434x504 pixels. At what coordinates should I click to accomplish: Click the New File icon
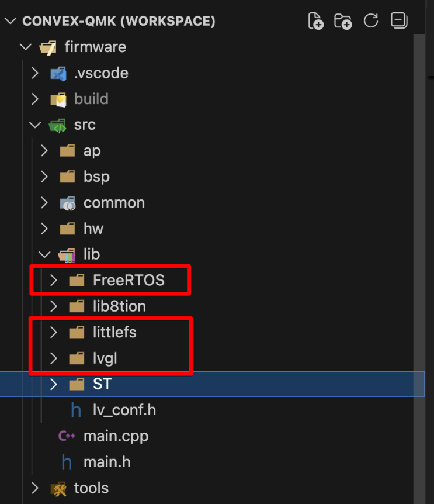click(315, 21)
